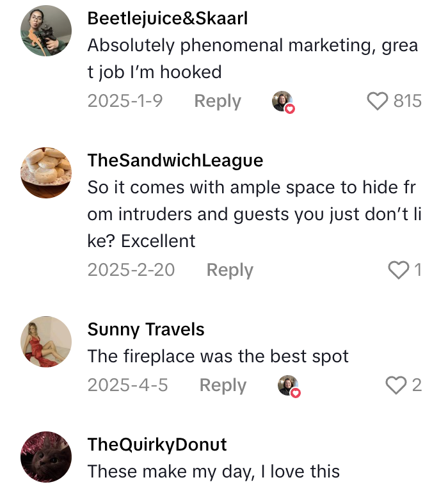Tap the 815 likes count
448x489 pixels.
407,101
